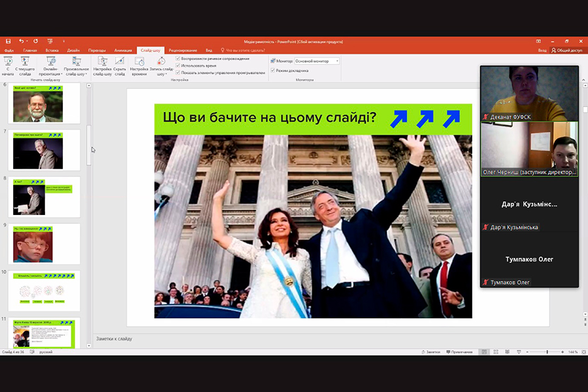Toggle 'Использовать время' checkbox
588x392 pixels.
coord(178,65)
